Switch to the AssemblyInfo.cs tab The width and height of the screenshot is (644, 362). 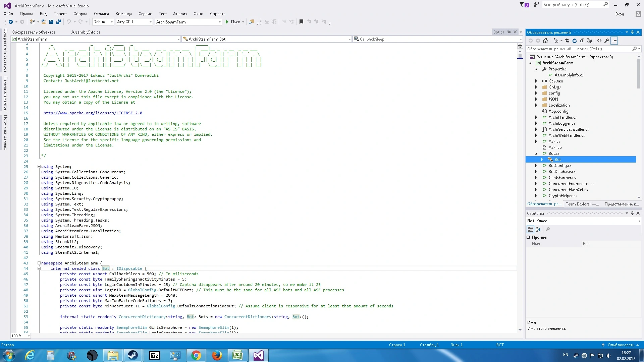(x=86, y=32)
